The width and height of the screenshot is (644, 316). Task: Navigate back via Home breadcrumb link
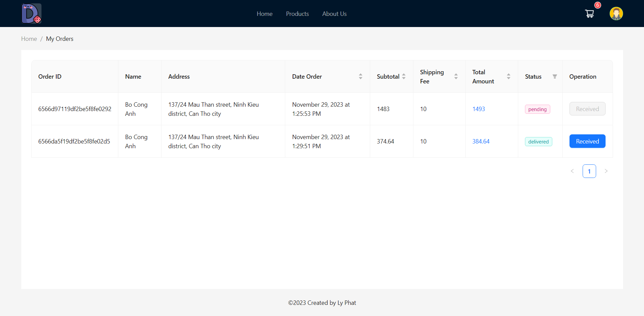[x=29, y=38]
